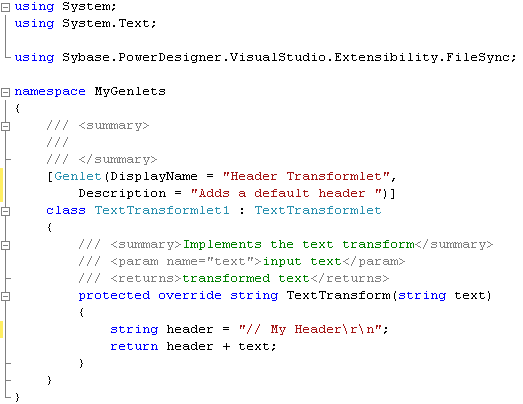Place cursor on the namespace keyword
Viewport: 523px width, 404px height.
click(50, 92)
